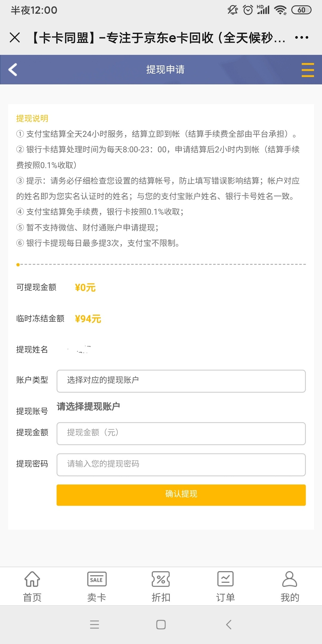This screenshot has height=644, width=322.
Task: Go to 首页 home tab
Action: 32,586
